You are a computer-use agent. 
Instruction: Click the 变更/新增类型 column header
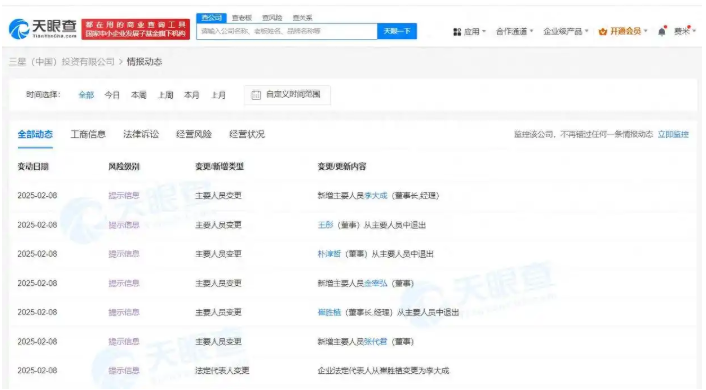click(219, 167)
